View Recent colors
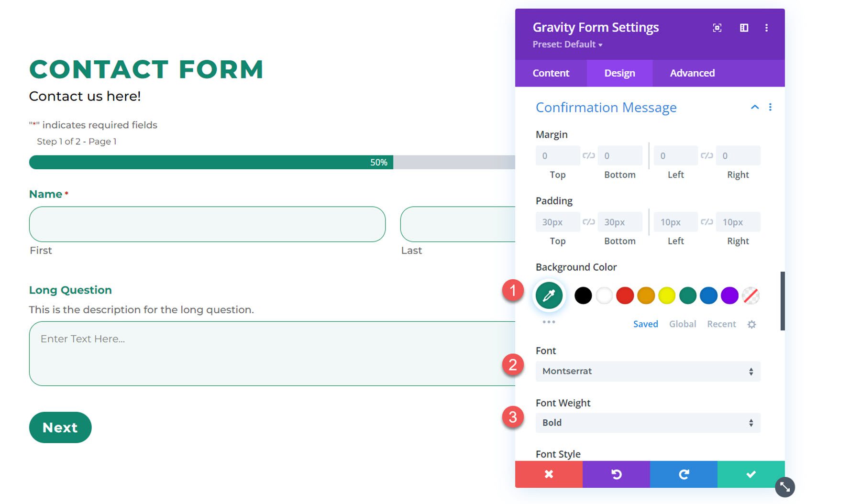861x504 pixels. [721, 324]
